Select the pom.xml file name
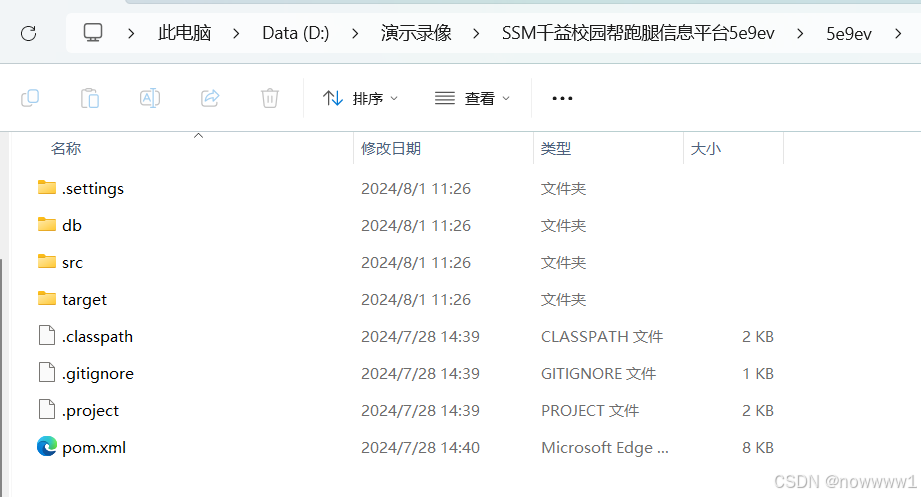 coord(94,448)
